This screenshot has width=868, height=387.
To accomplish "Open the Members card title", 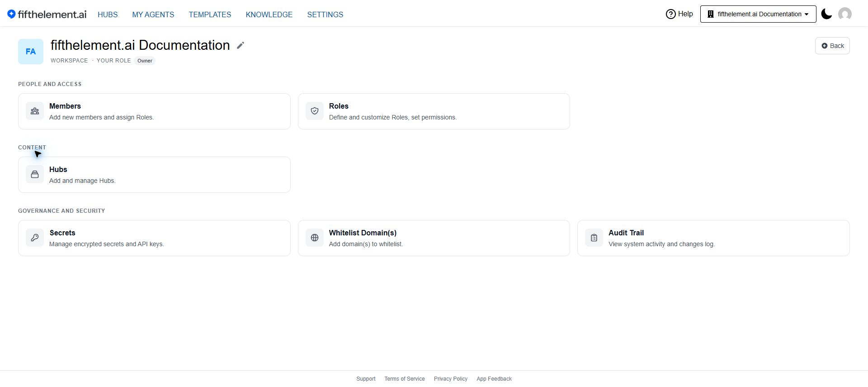I will 65,106.
